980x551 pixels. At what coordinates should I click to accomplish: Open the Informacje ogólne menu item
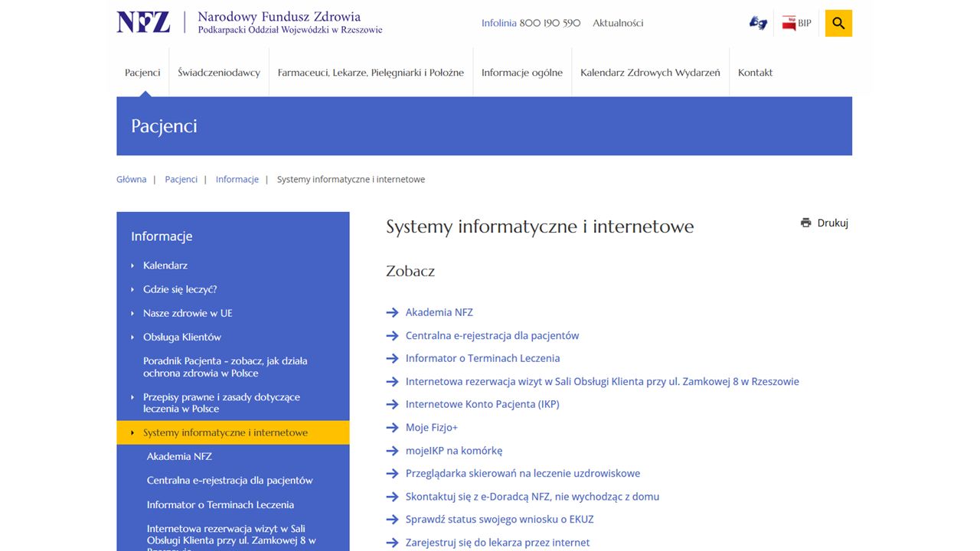pyautogui.click(x=522, y=73)
